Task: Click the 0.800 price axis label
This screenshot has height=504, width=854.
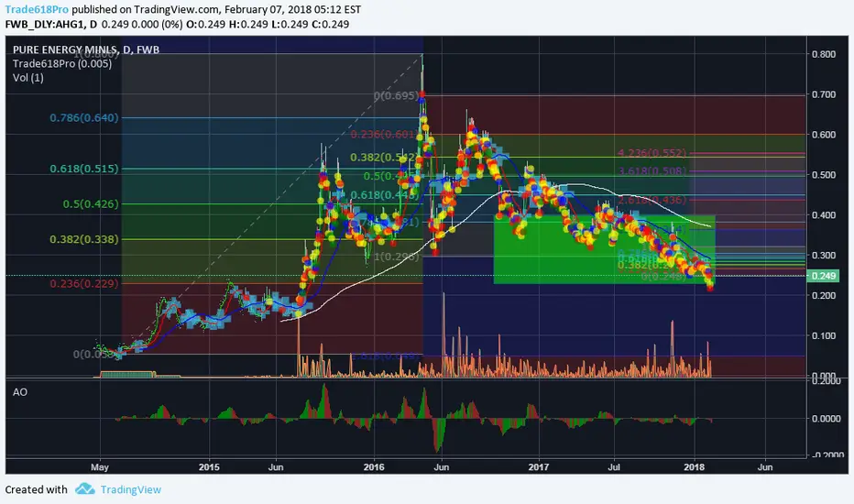Action: tap(824, 54)
